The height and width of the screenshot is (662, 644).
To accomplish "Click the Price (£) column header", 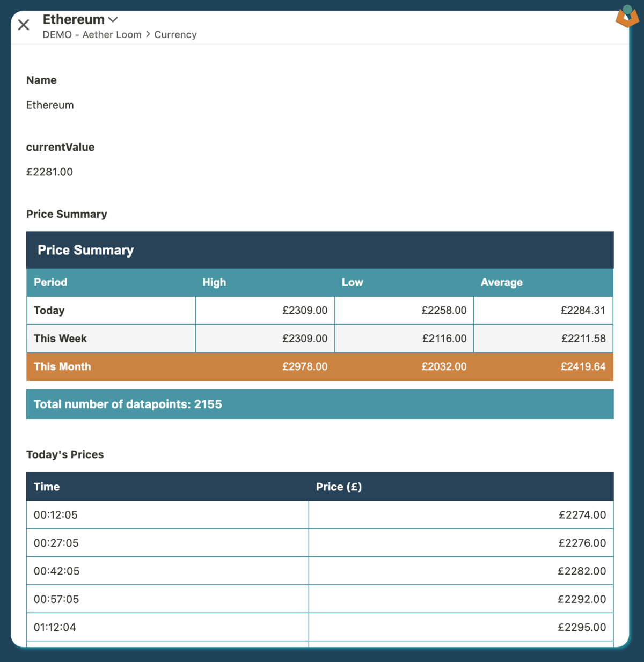I will tap(339, 487).
